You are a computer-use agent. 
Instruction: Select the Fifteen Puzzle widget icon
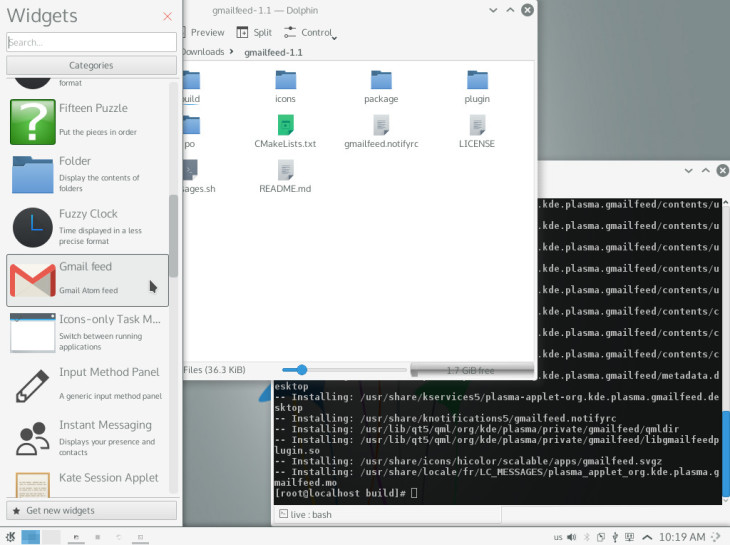coord(33,121)
